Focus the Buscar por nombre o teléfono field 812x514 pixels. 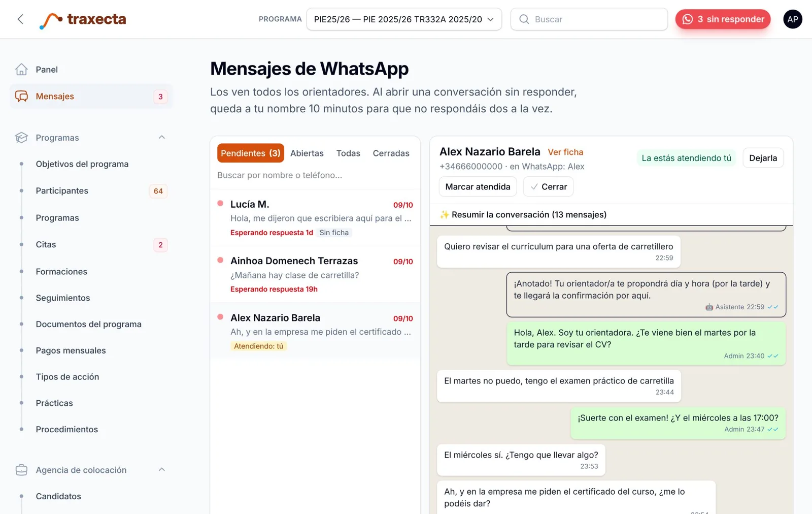(315, 175)
